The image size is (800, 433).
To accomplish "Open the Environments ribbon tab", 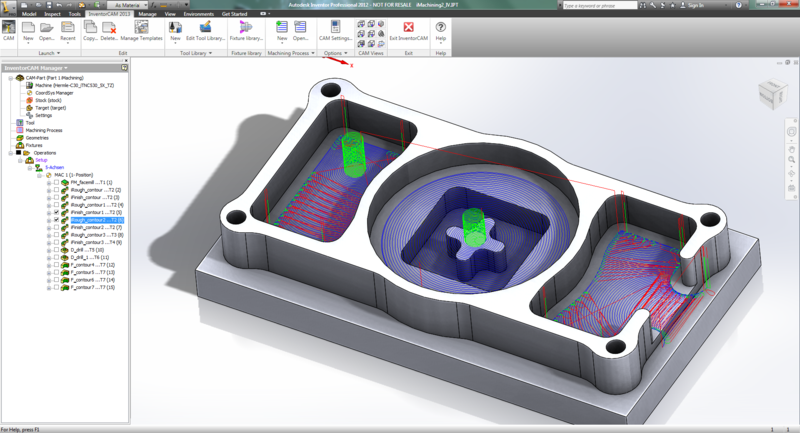I will (198, 15).
